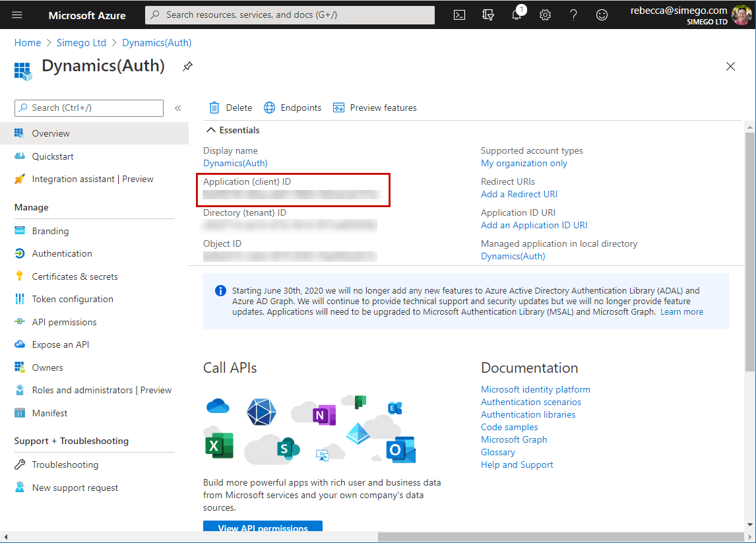Click the scroll-left arrow at bottom
The image size is (756, 543).
pyautogui.click(x=5, y=536)
